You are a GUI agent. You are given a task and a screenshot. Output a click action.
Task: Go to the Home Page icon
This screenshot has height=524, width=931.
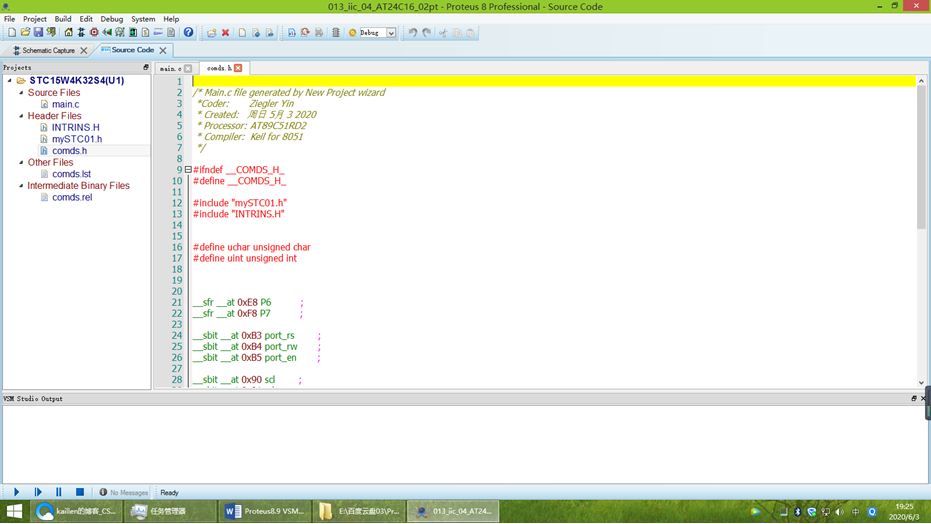[68, 33]
